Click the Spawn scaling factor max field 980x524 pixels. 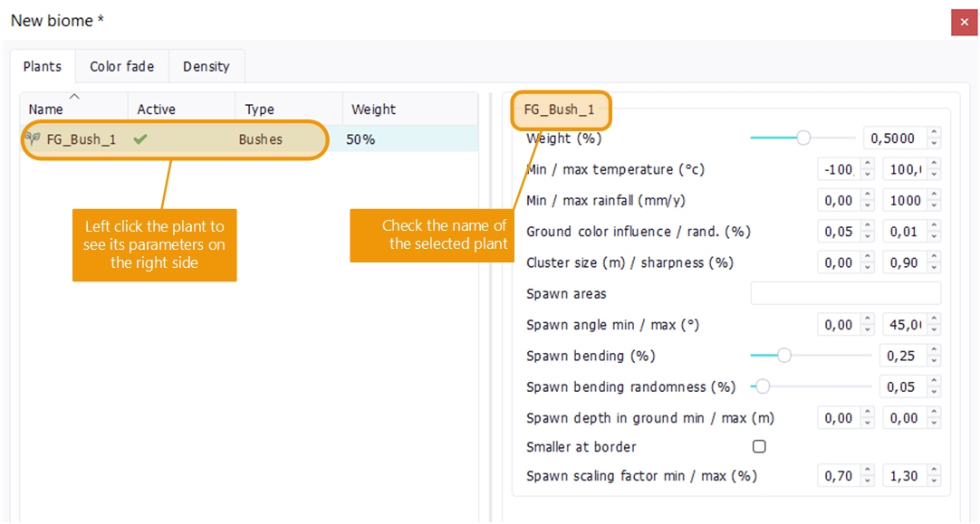[905, 476]
